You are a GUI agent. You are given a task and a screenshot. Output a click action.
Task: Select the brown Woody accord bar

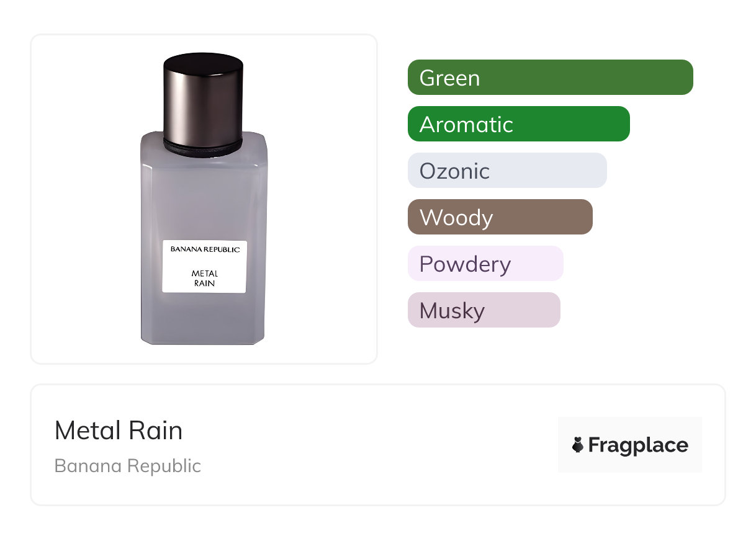(x=500, y=217)
